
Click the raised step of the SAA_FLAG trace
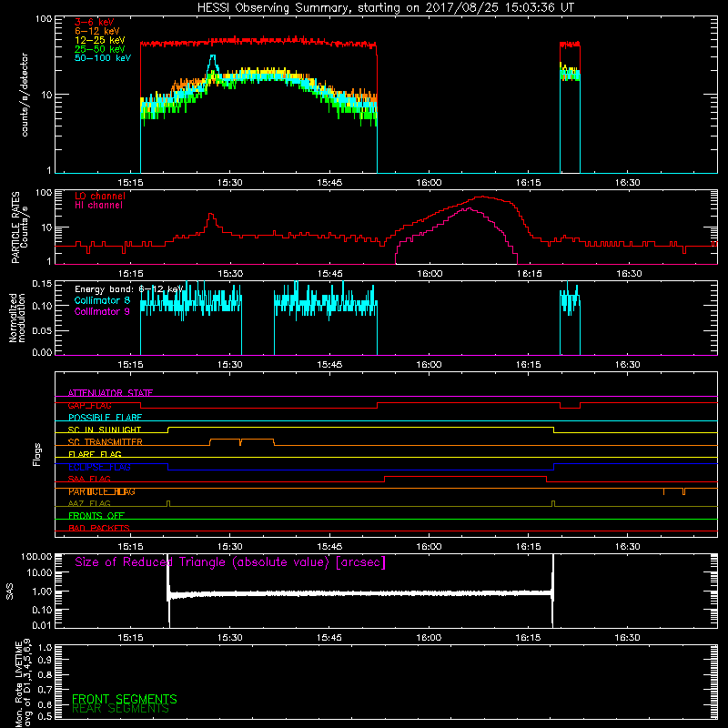pyautogui.click(x=465, y=477)
